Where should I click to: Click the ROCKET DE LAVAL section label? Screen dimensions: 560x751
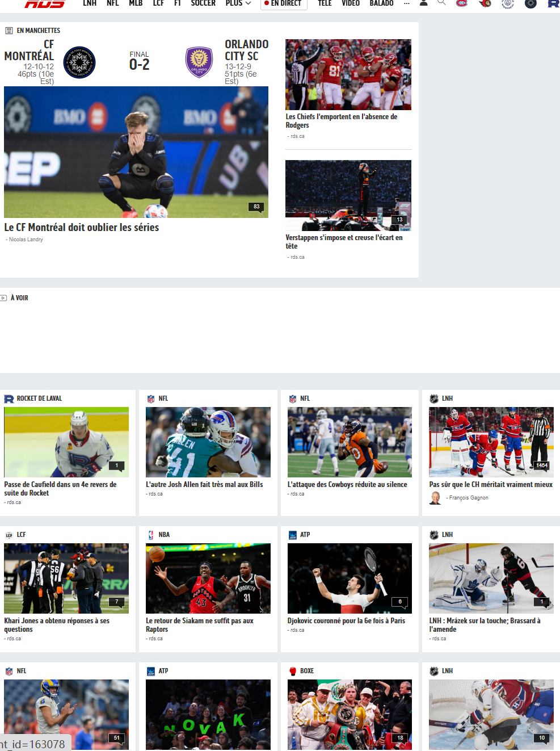pyautogui.click(x=39, y=398)
